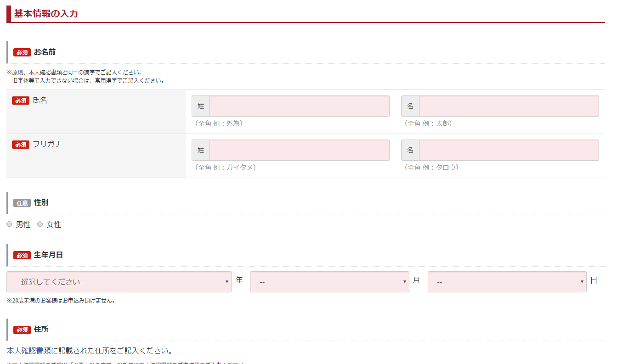This screenshot has height=364, width=623.
Task: Click the 基本情報の入力 heading
Action: click(46, 14)
